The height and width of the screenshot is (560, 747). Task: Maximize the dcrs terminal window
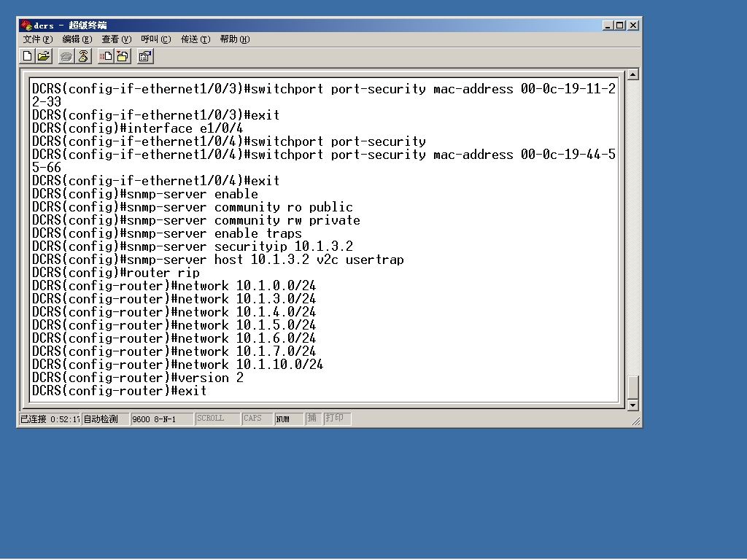click(x=619, y=26)
